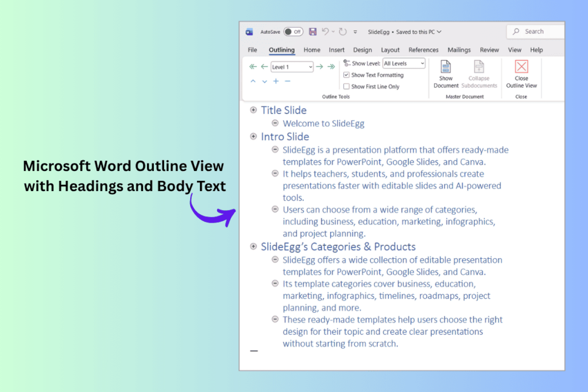Undo the last action
588x392 pixels.
pos(325,32)
